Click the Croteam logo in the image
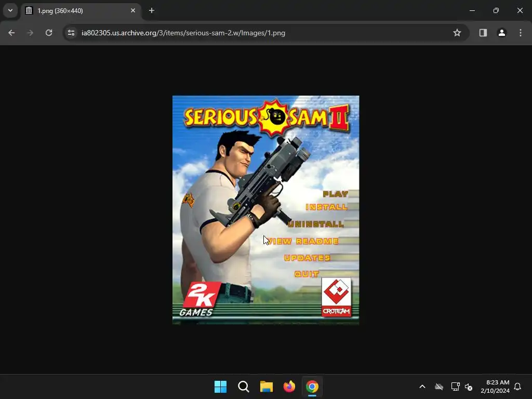Image resolution: width=532 pixels, height=399 pixels. tap(336, 297)
